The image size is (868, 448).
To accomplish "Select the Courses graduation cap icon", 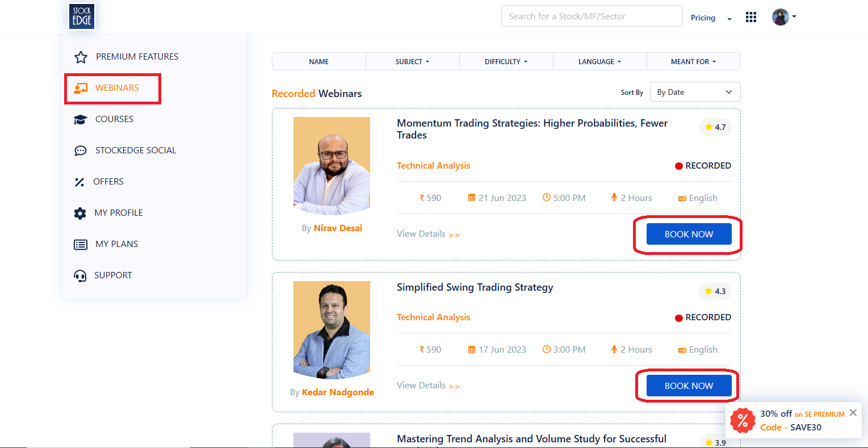I will [x=81, y=119].
